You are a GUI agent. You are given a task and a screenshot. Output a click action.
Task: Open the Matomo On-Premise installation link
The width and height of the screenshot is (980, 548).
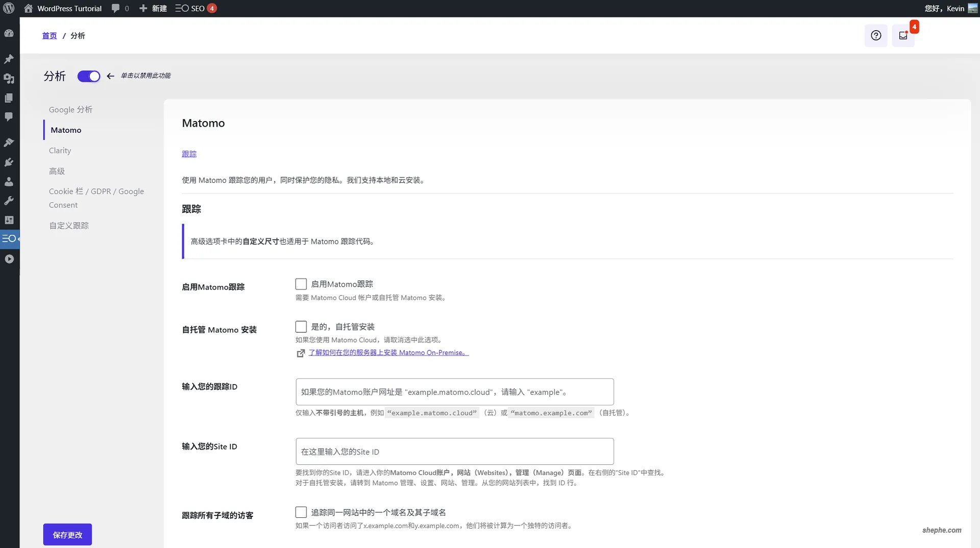[388, 352]
